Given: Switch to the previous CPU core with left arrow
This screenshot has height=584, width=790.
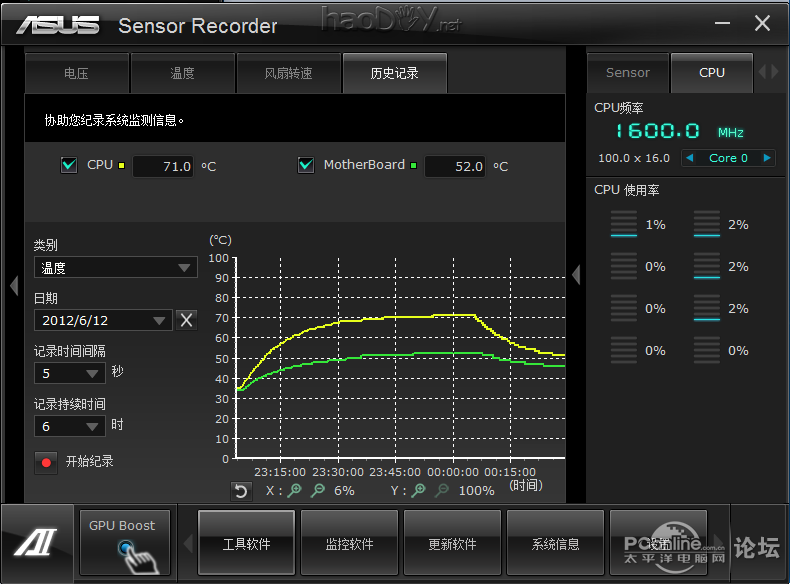Looking at the screenshot, I should click(689, 158).
